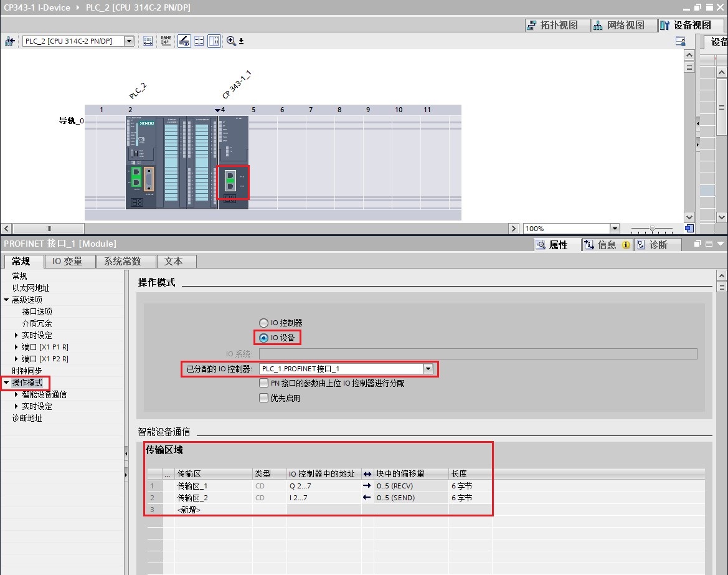Enable the 优先启用 checkbox
Screen dimensions: 728x575
(263, 398)
